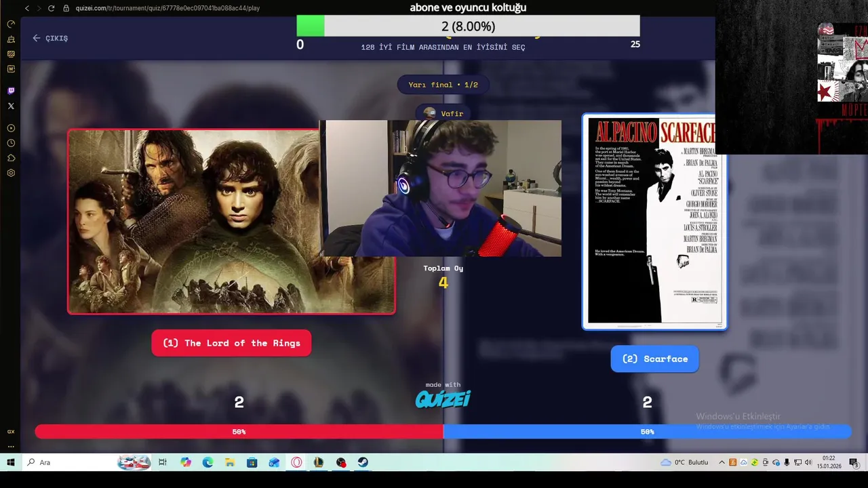This screenshot has height=488, width=868.
Task: Click the blue cloud tray app icon
Action: pos(744,462)
